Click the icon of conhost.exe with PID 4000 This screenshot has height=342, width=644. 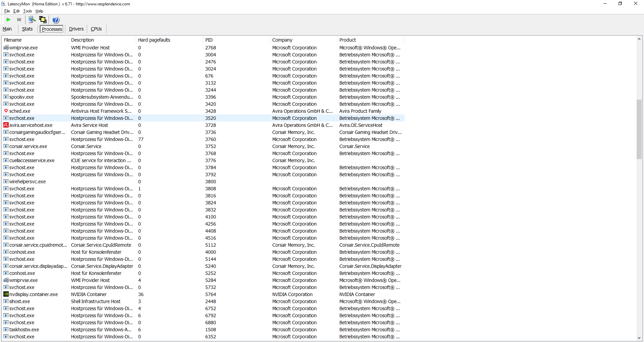point(6,252)
